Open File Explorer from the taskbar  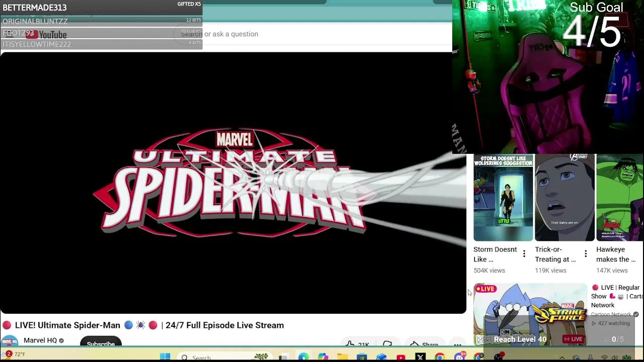(x=342, y=357)
